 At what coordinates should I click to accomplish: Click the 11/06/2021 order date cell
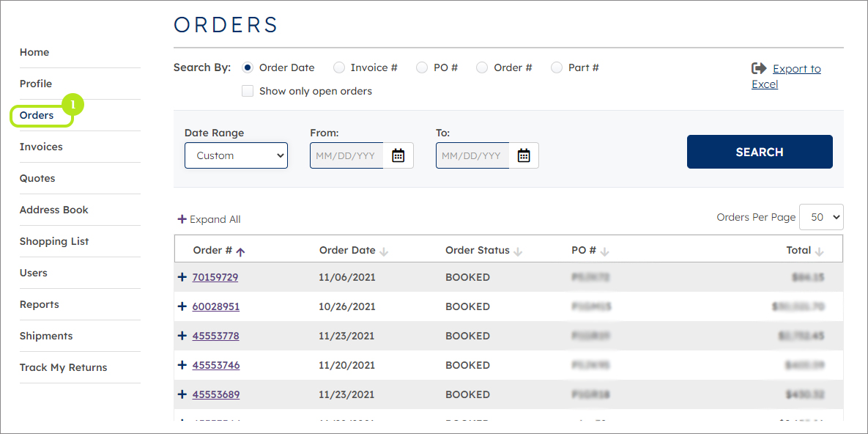pos(347,277)
